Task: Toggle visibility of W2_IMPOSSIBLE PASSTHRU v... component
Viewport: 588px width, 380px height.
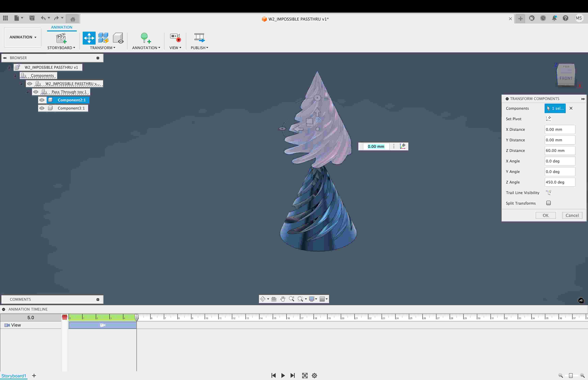Action: click(x=30, y=84)
